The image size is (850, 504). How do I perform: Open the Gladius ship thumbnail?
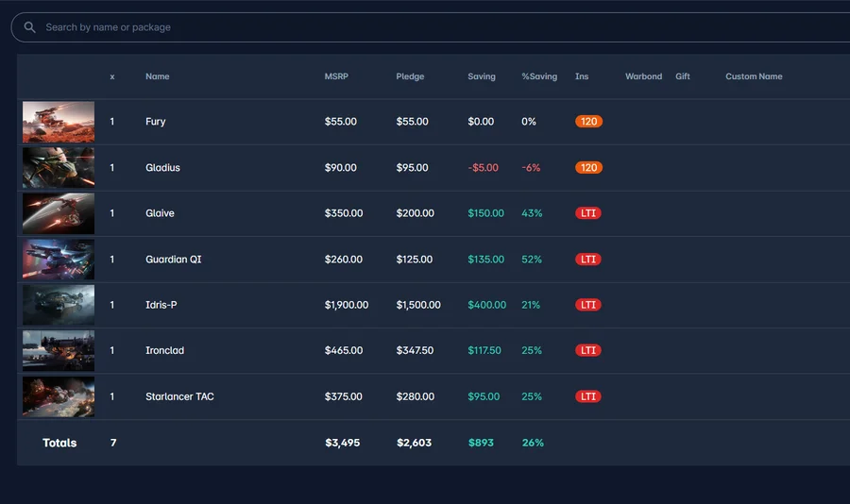pyautogui.click(x=59, y=167)
